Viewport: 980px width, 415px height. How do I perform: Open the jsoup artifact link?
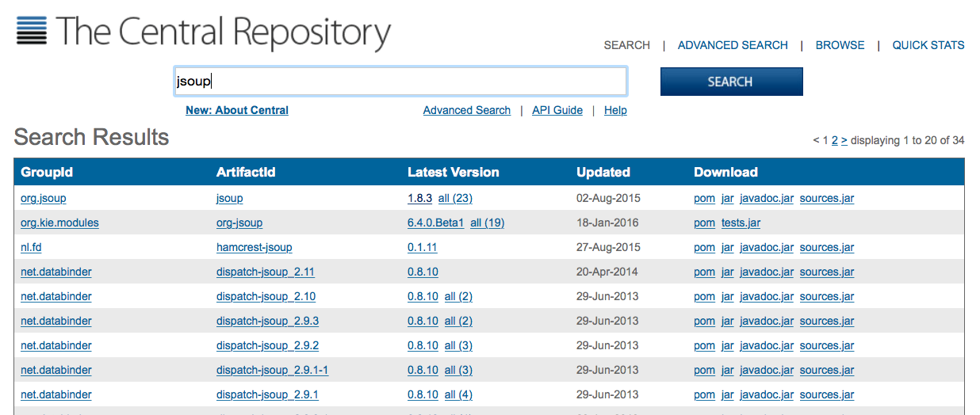tap(230, 198)
